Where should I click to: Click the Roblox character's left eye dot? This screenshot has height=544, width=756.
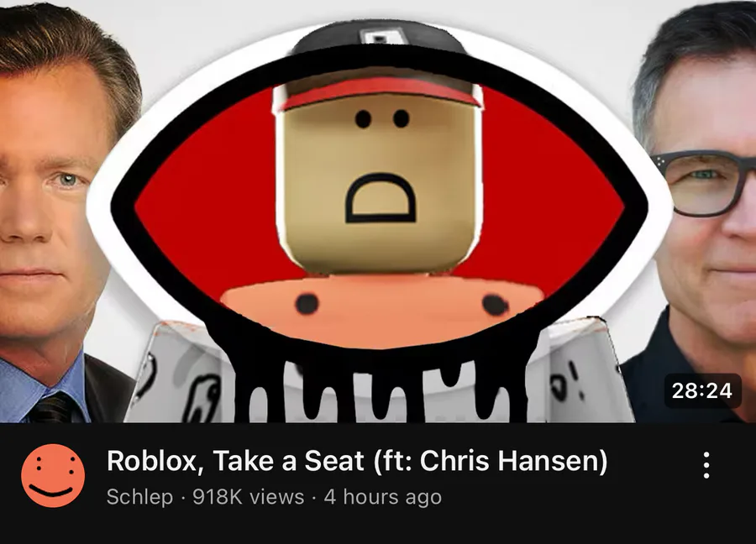[x=363, y=118]
